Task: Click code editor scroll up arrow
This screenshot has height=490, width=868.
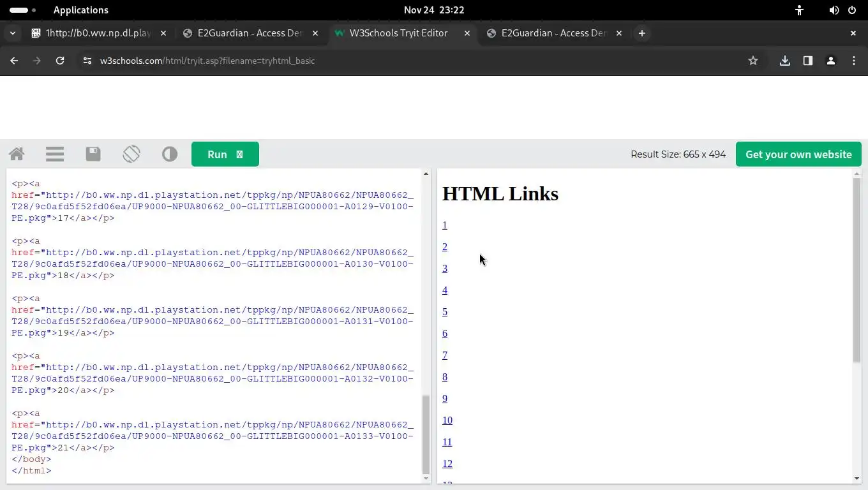Action: [x=426, y=174]
